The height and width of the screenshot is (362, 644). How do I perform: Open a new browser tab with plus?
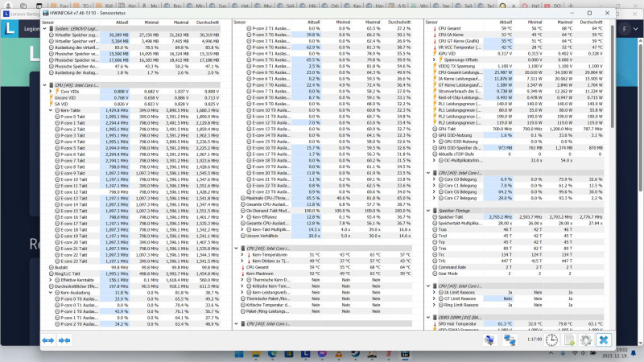571,6
